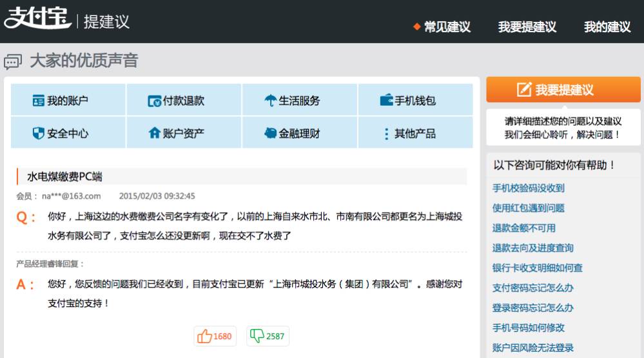644x358 pixels.
Task: Click the orange Q: question marker
Action: pyautogui.click(x=26, y=217)
